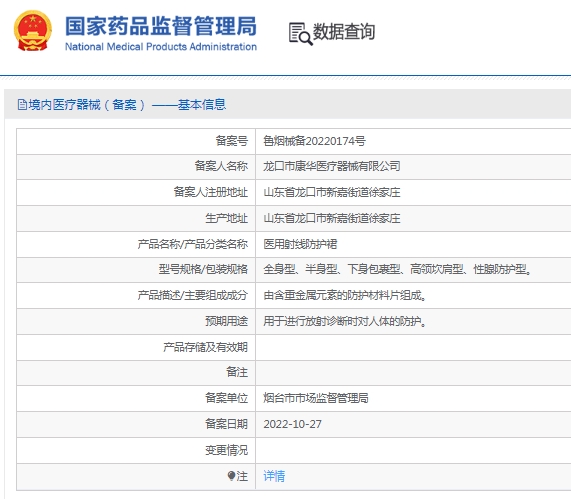This screenshot has width=571, height=499.
Task: Click the 生产地址 row label
Action: tap(227, 218)
